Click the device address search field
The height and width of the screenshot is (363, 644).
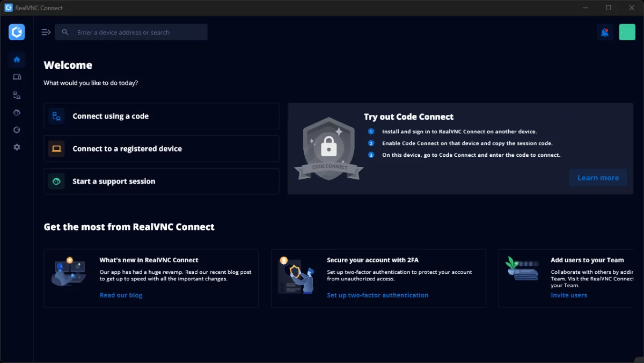pyautogui.click(x=131, y=32)
